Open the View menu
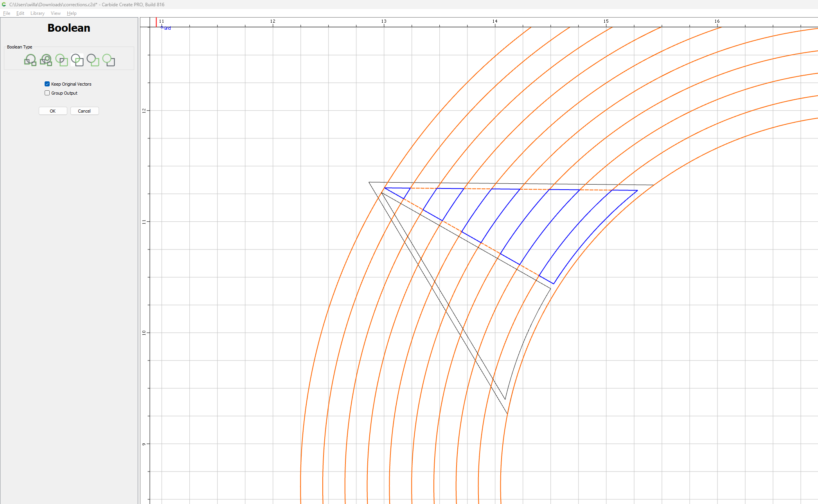This screenshot has height=504, width=818. (x=56, y=13)
